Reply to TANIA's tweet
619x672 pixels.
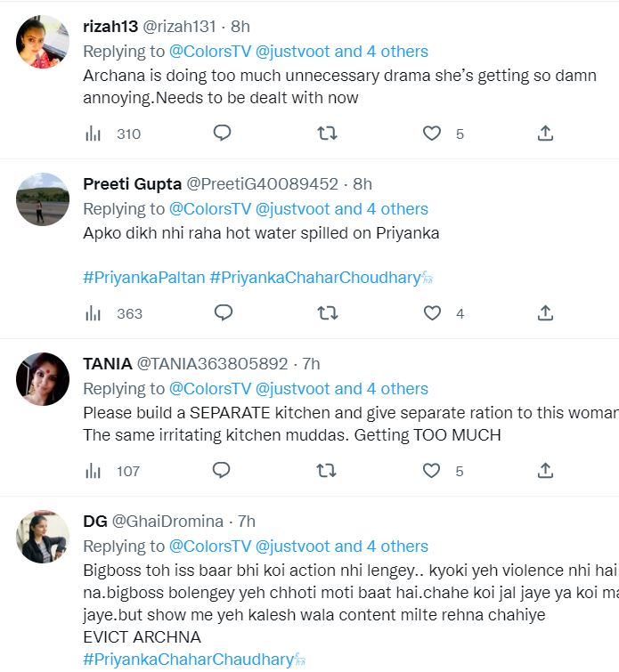223,471
